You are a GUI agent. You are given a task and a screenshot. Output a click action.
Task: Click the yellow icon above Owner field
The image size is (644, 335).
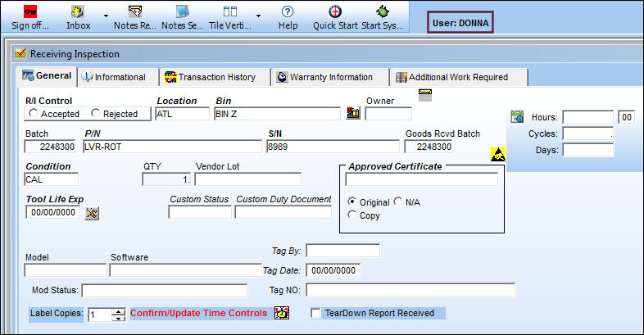click(425, 95)
